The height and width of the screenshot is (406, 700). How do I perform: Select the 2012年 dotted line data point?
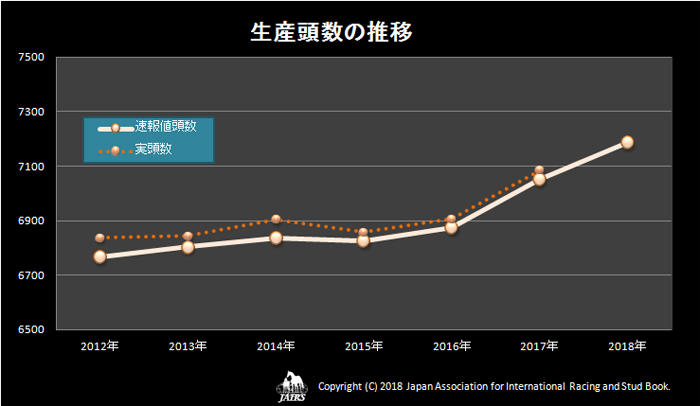[100, 238]
